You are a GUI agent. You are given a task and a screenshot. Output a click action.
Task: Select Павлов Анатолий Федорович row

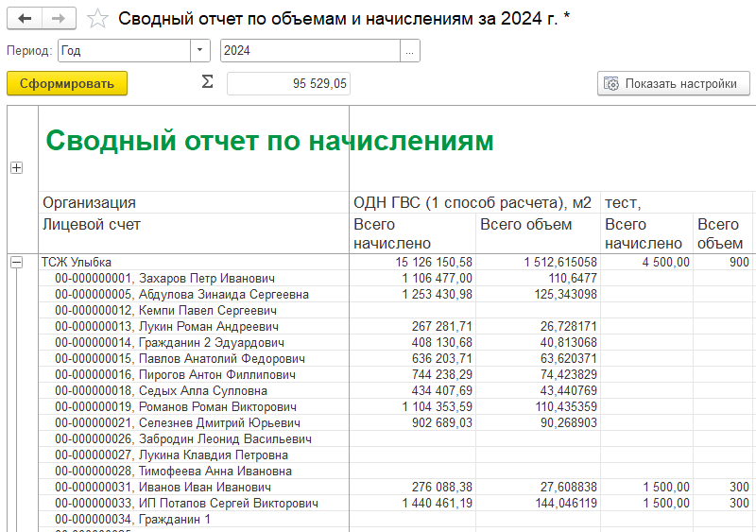pyautogui.click(x=194, y=358)
